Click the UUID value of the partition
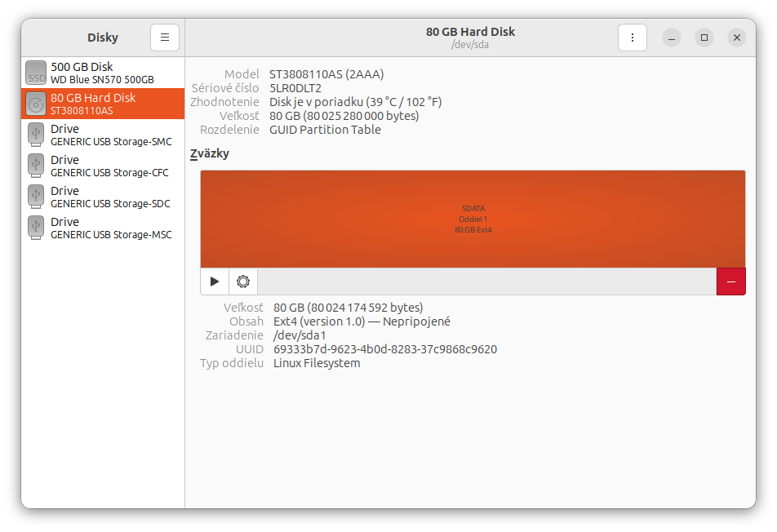 384,349
